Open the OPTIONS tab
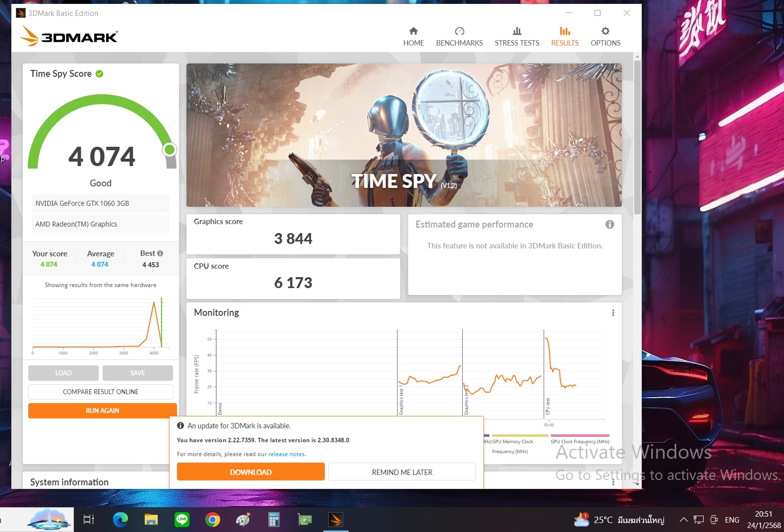The image size is (784, 532). pos(605,37)
